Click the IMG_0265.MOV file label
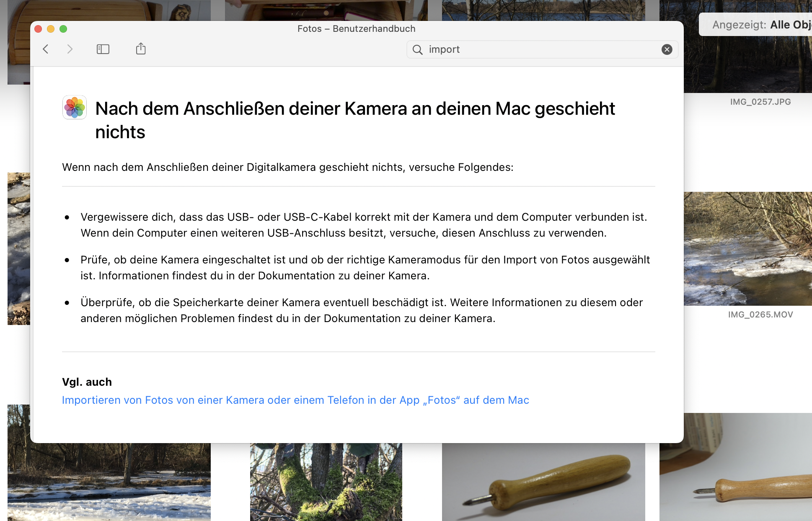Screen dimensions: 812x521 click(x=760, y=315)
